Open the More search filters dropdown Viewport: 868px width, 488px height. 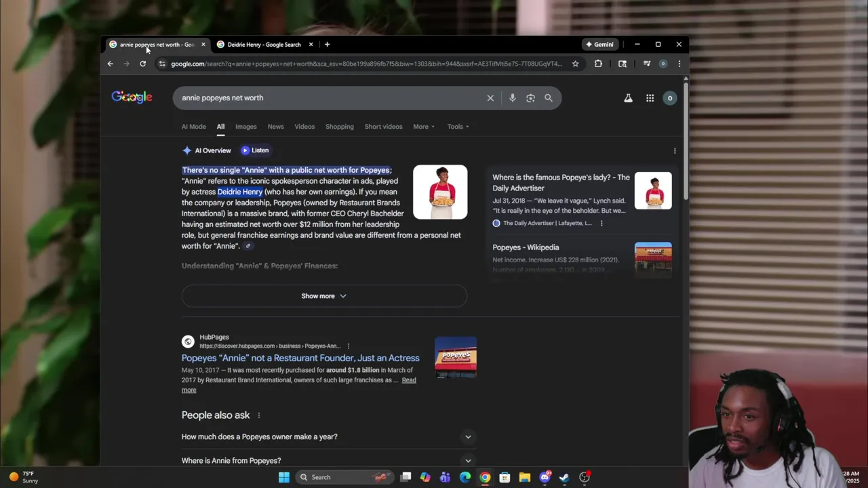pos(424,127)
